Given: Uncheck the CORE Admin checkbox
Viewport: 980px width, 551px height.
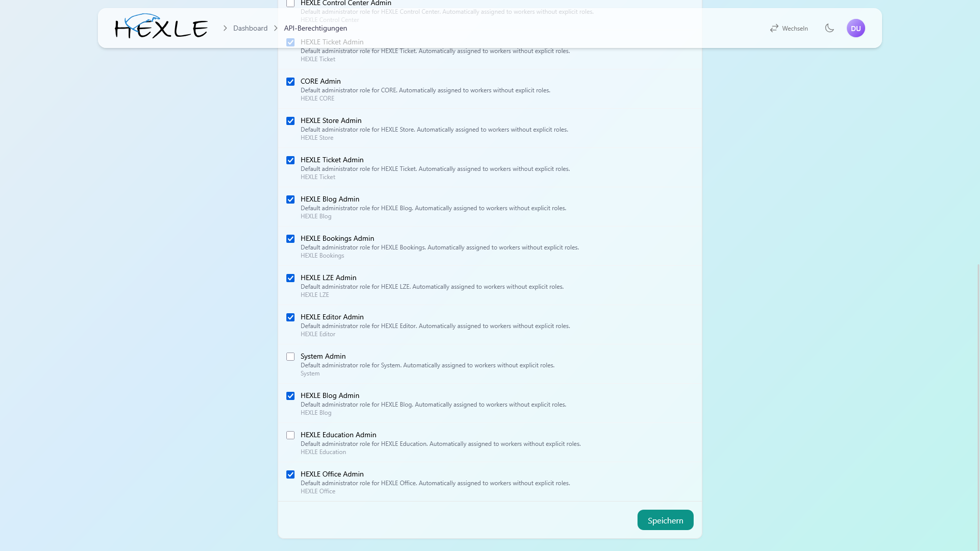Looking at the screenshot, I should [290, 82].
